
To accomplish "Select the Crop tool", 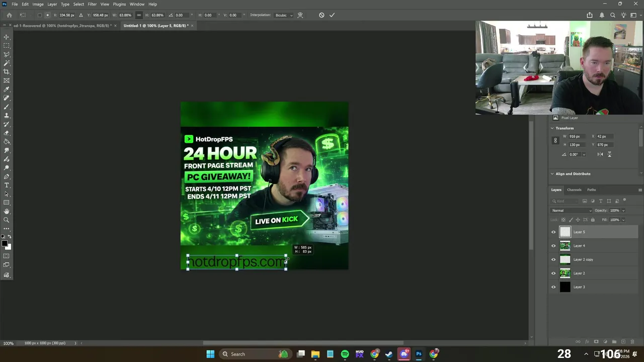I will (x=7, y=72).
